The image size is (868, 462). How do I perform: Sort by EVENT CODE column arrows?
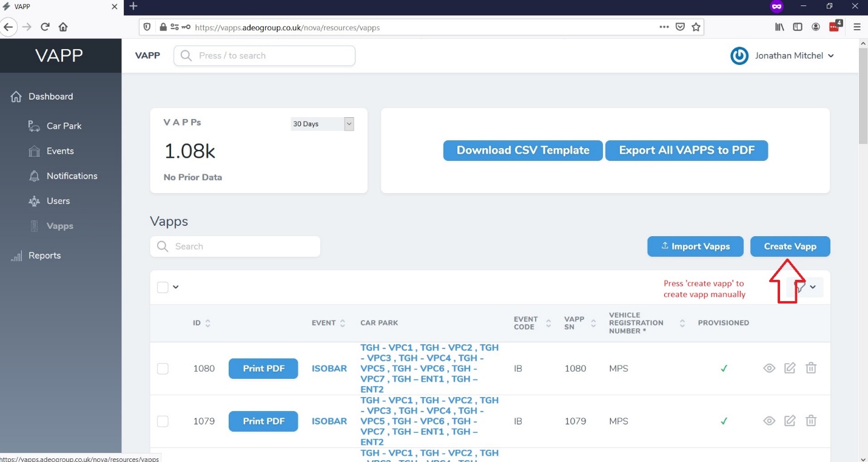coord(548,323)
